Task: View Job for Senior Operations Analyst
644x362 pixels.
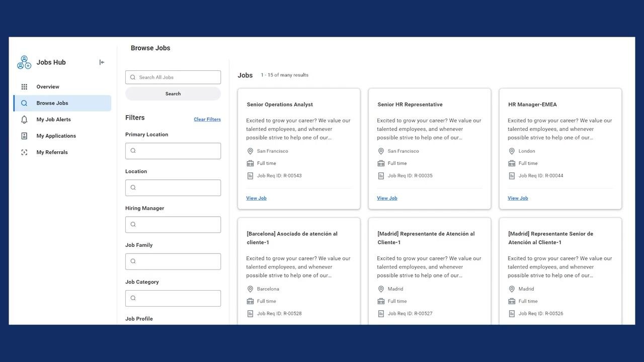Action: tap(256, 198)
